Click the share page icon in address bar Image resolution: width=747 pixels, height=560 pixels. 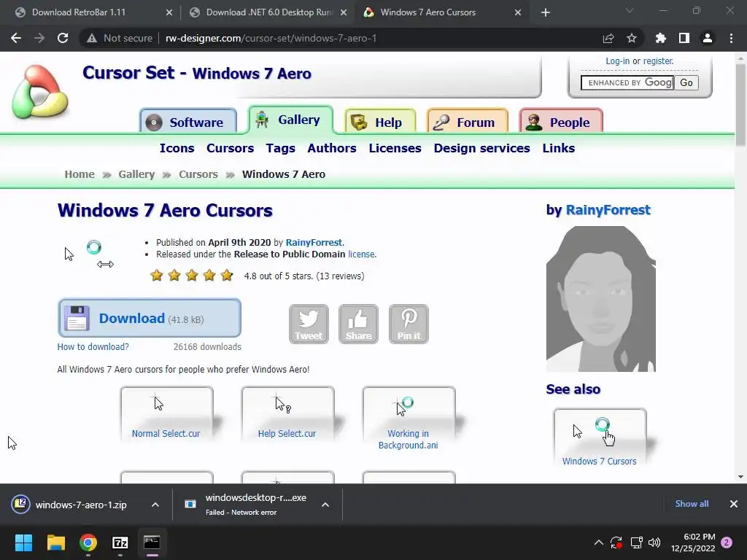tap(608, 38)
